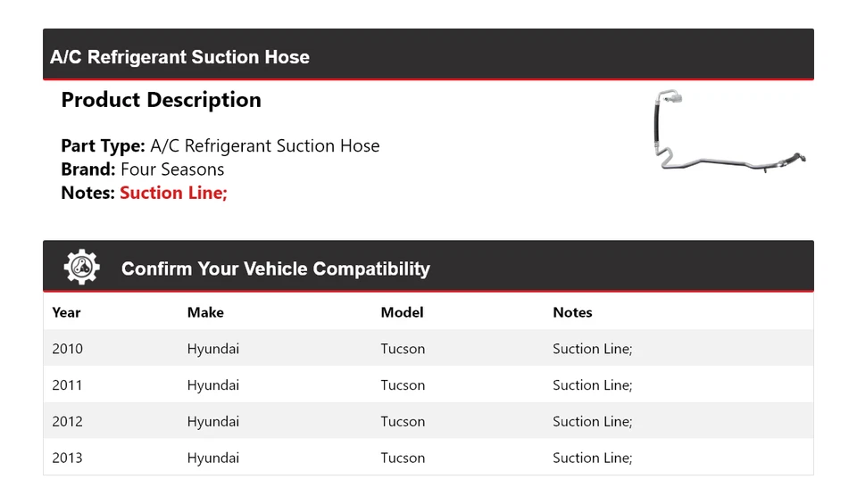Viewport: 857px width, 504px height.
Task: Click the Notes column header
Action: tap(572, 312)
